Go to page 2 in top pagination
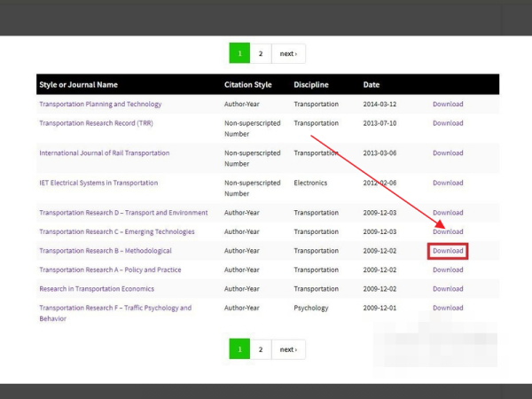 [261, 53]
